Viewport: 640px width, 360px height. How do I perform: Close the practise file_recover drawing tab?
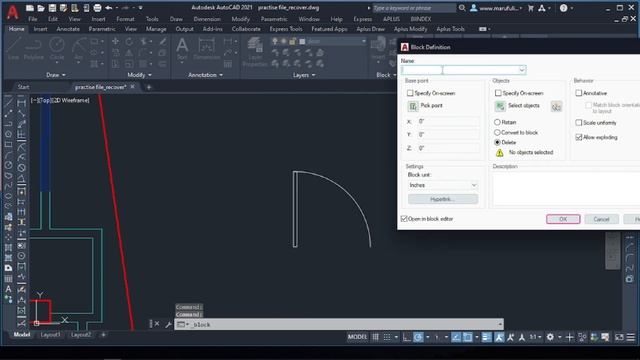(x=132, y=87)
